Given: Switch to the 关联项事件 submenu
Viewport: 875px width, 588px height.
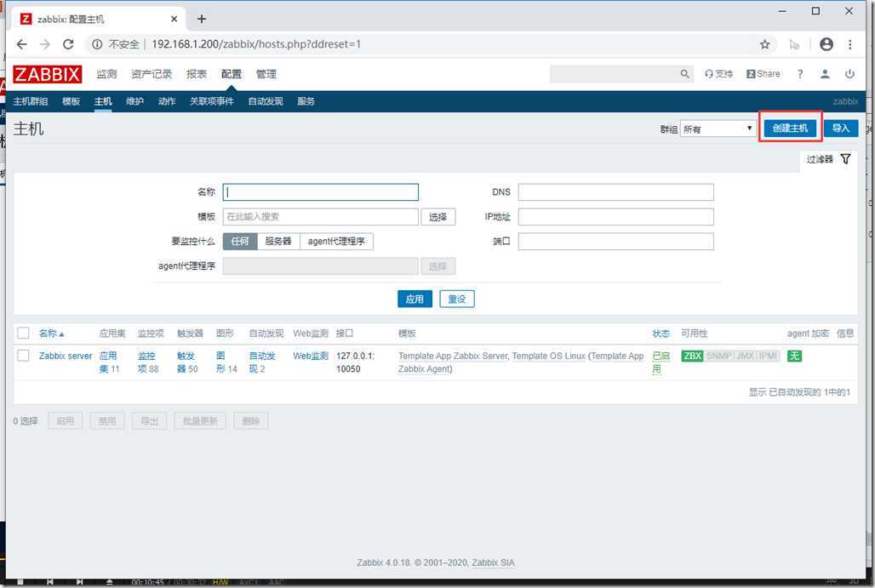Looking at the screenshot, I should click(211, 101).
